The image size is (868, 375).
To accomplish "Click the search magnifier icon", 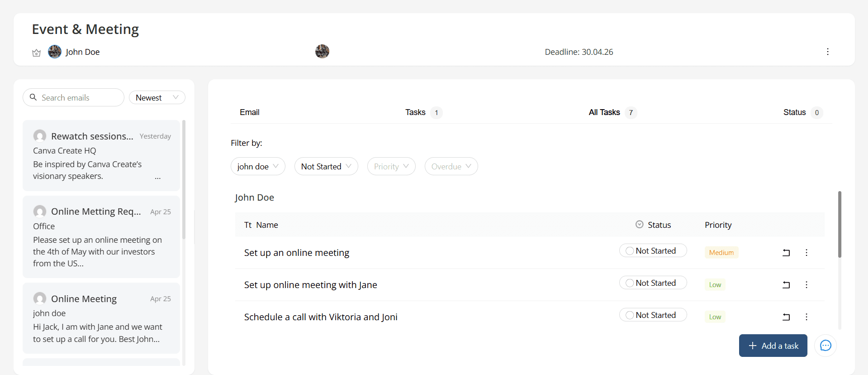I will click(33, 97).
